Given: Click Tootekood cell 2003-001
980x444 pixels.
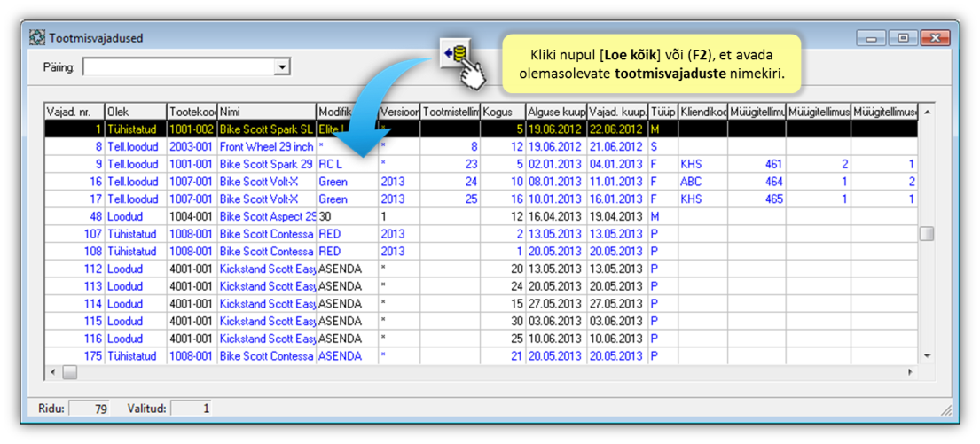Looking at the screenshot, I should click(x=192, y=147).
